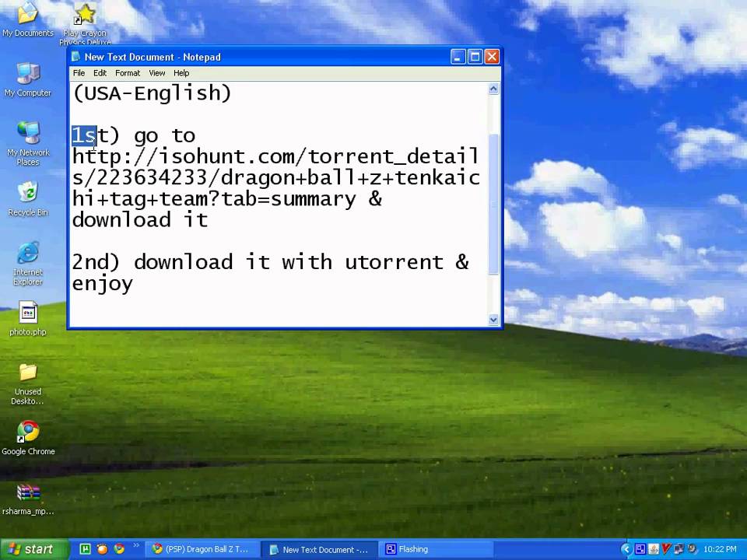The image size is (747, 560).
Task: Select the rsharma_mp archive file icon
Action: tap(28, 499)
